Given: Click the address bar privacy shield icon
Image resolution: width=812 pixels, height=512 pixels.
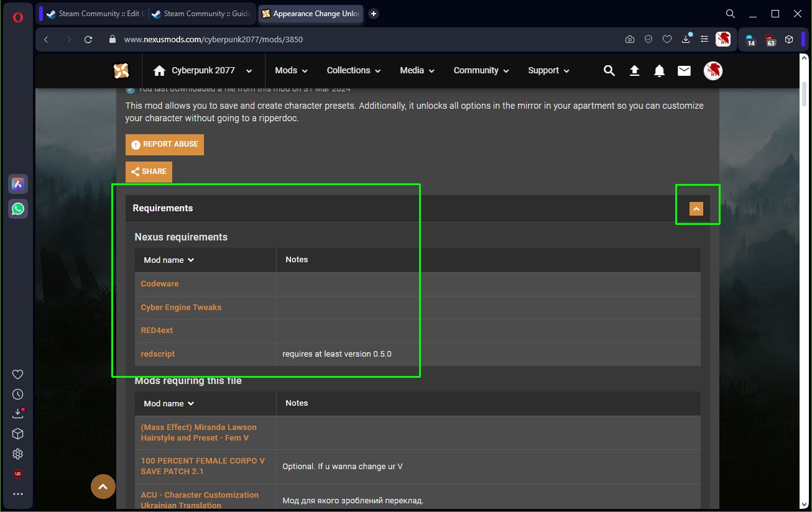Looking at the screenshot, I should coord(648,39).
